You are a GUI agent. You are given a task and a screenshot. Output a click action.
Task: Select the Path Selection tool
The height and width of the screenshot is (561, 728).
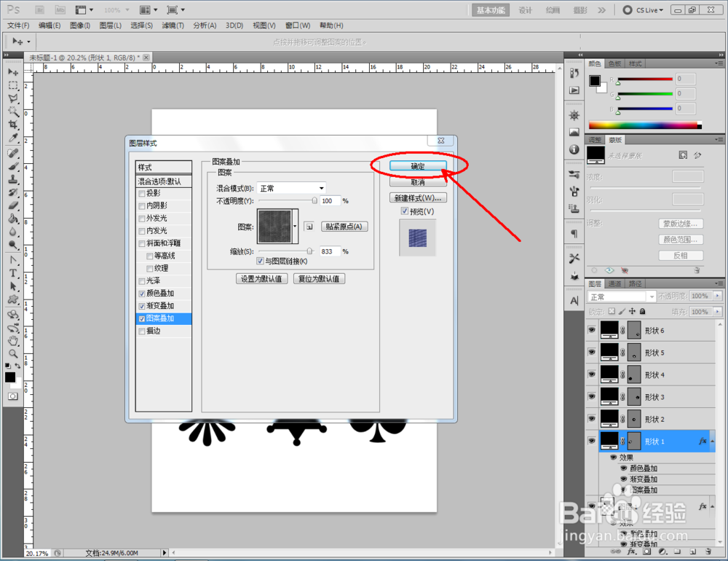[x=13, y=286]
